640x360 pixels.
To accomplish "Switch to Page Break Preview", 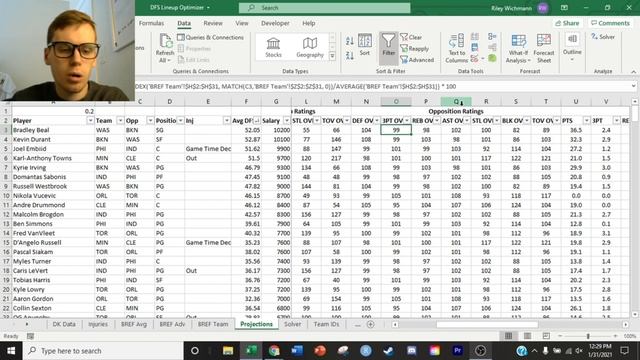I will (546, 336).
